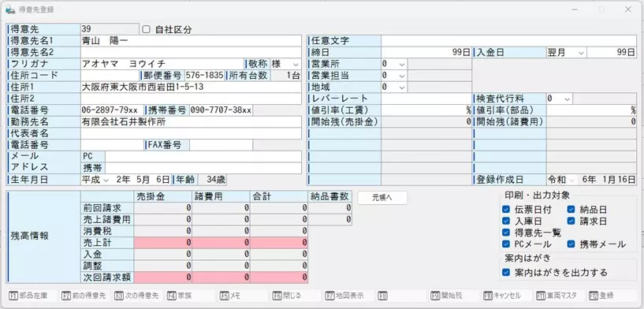Expand the 営業担当 dropdown
Screen dimensions: 644x309
coord(394,76)
